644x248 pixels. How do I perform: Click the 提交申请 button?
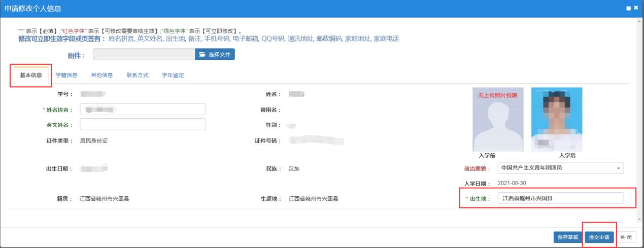(x=599, y=237)
